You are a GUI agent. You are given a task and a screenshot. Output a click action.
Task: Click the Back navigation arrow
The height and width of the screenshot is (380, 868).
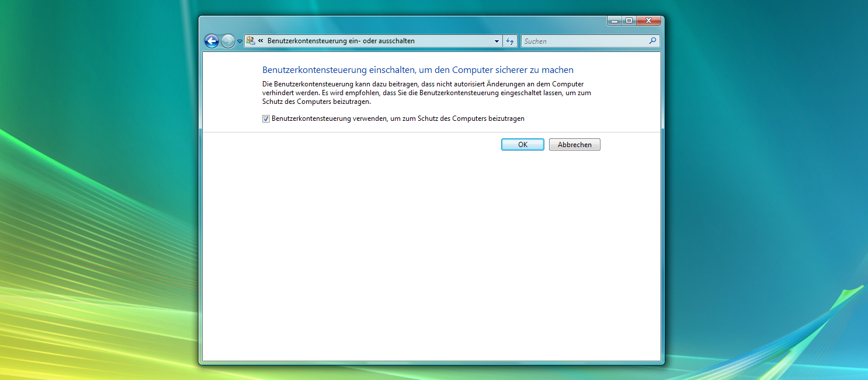point(211,41)
